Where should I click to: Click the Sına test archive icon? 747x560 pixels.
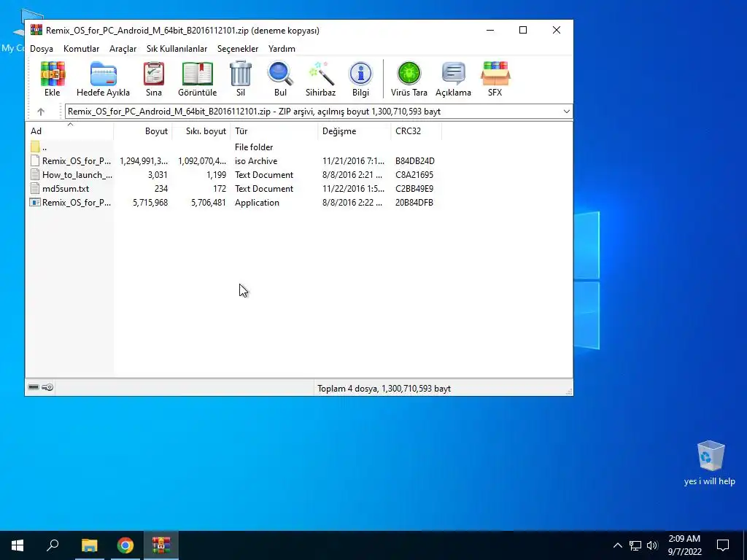pos(153,79)
